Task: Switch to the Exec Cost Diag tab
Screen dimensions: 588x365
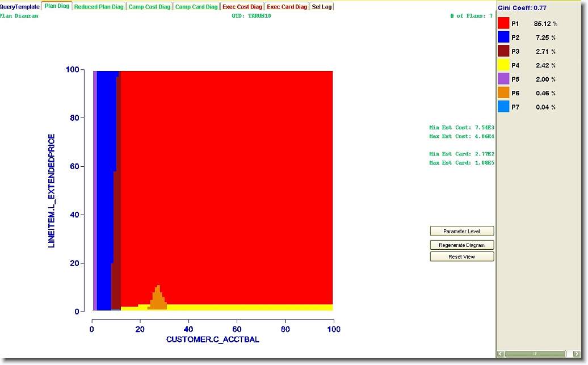Action: click(242, 7)
